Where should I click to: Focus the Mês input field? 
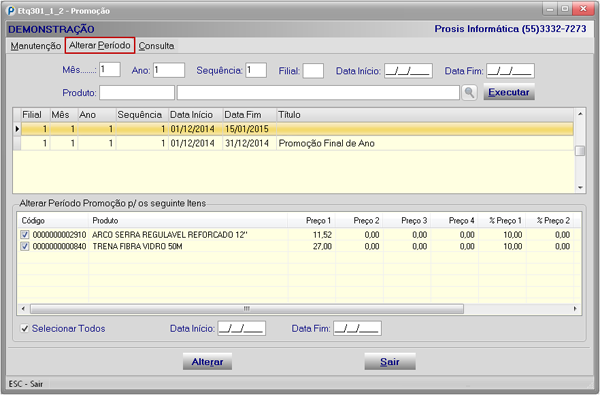pyautogui.click(x=110, y=70)
